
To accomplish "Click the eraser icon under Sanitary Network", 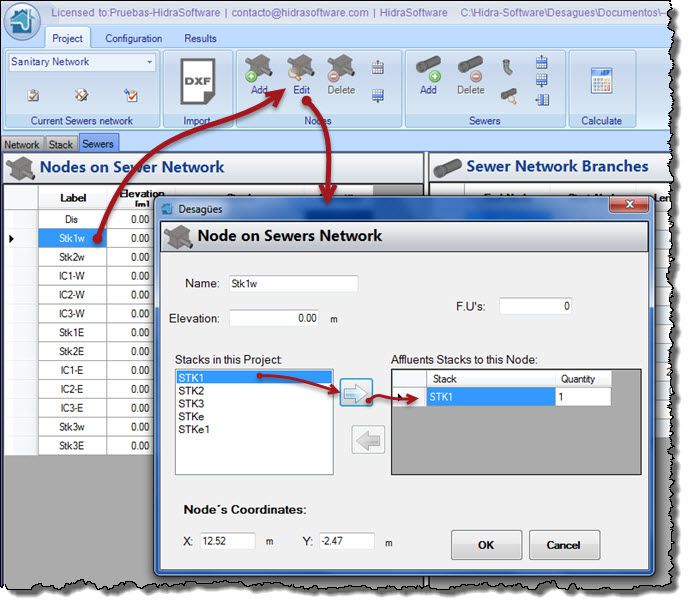I will coord(81,95).
